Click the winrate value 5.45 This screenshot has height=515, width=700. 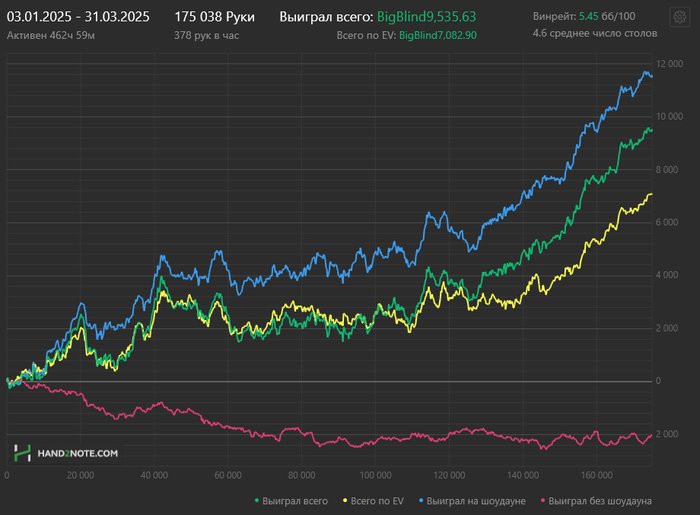588,17
